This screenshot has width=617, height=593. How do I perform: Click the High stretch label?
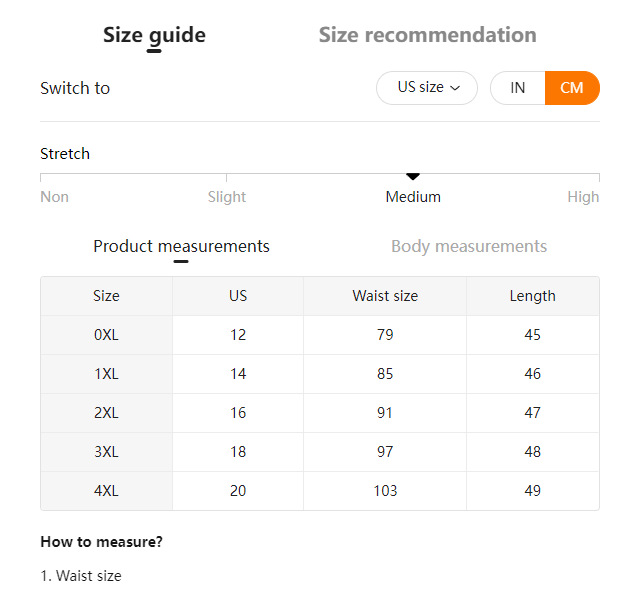coord(582,197)
